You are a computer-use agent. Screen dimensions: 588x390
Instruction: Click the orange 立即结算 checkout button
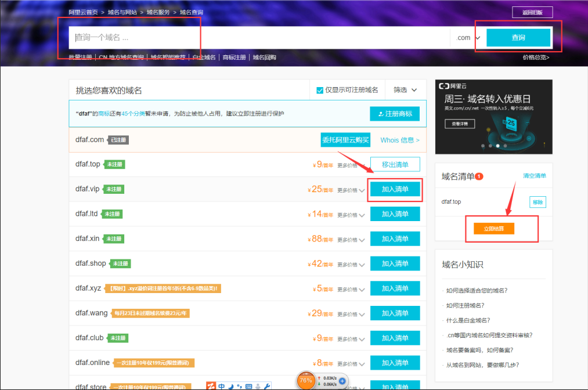point(493,229)
